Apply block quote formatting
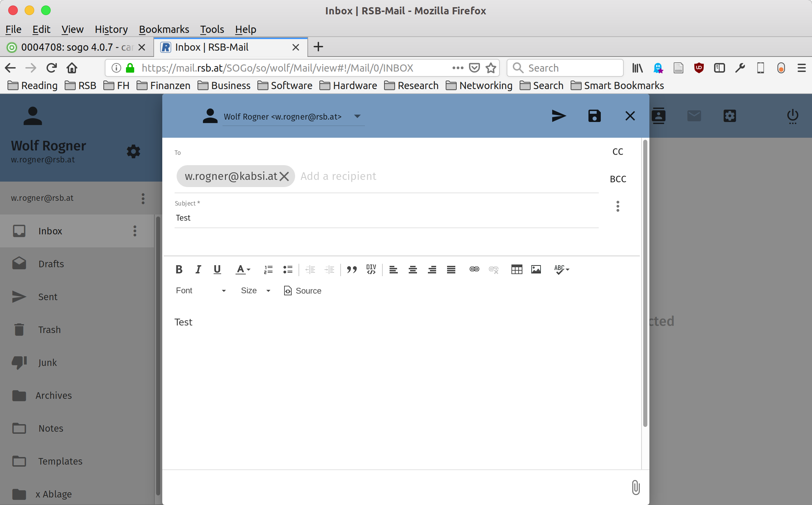 [x=352, y=270]
